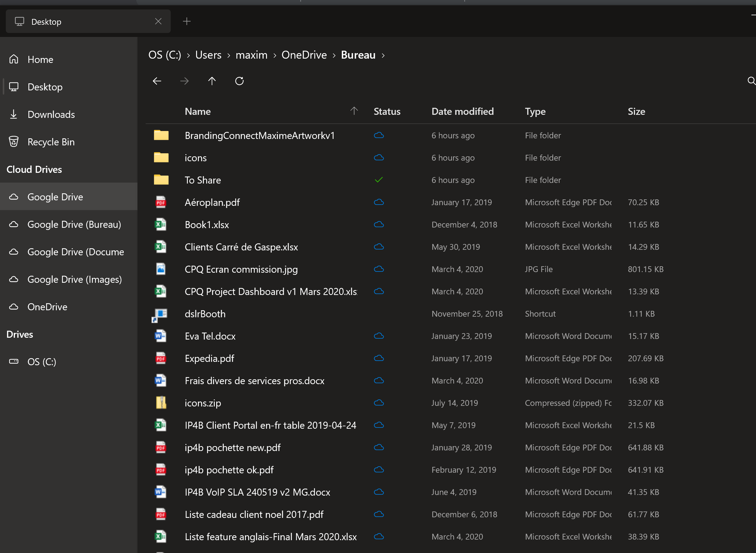Click zip archive icon of icons.zip
The image size is (756, 553).
pos(161,403)
